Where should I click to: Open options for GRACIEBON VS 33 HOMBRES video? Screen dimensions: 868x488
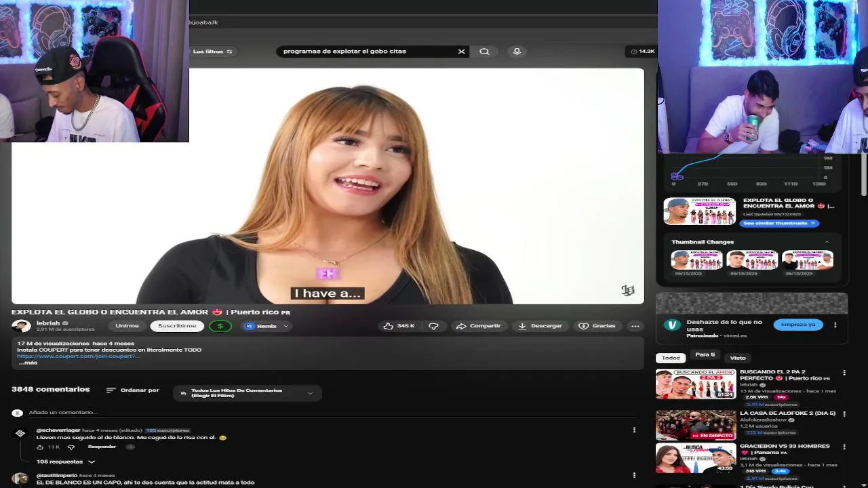844,447
